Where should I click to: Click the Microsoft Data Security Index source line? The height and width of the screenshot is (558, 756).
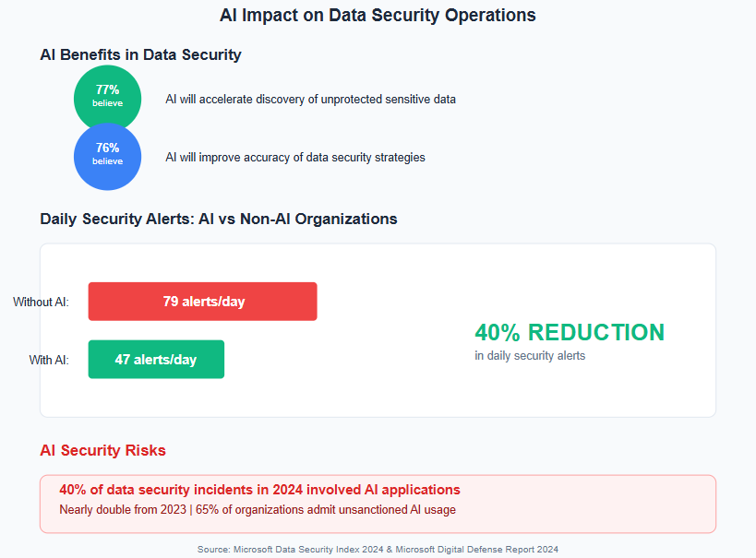pyautogui.click(x=378, y=550)
